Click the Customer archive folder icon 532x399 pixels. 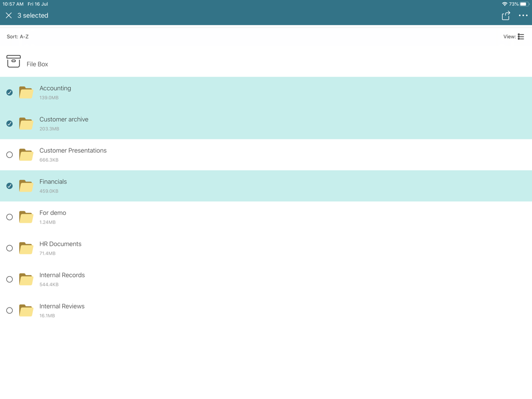(26, 123)
